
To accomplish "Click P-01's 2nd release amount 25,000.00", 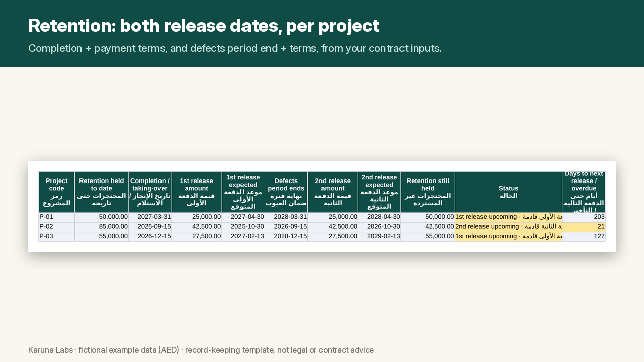I will tap(333, 217).
